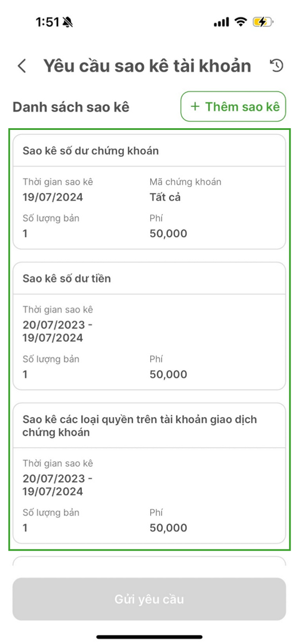The height and width of the screenshot is (644, 298).
Task: Tap the Danh sách sao kê heading
Action: (x=71, y=107)
